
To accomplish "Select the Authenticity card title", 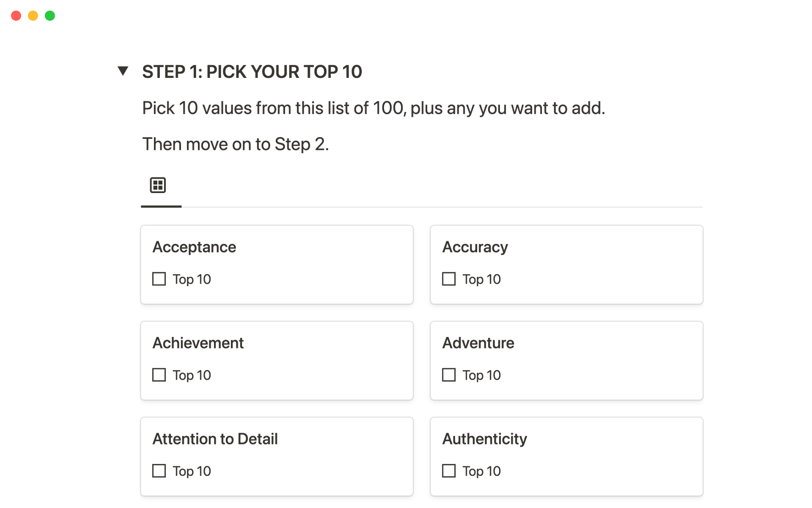I will coord(484,439).
